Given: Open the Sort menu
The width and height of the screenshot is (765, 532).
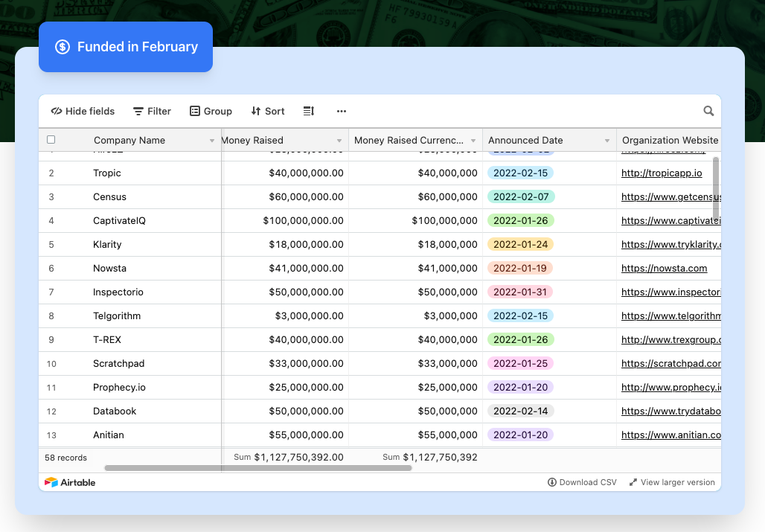Looking at the screenshot, I should click(x=268, y=111).
